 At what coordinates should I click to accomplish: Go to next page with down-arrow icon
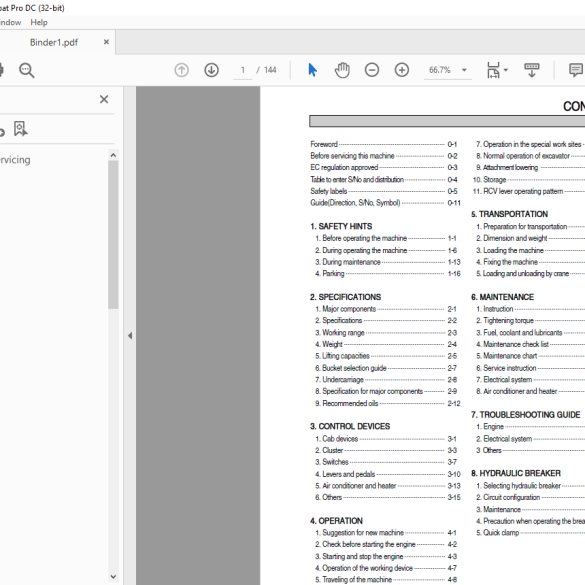212,70
